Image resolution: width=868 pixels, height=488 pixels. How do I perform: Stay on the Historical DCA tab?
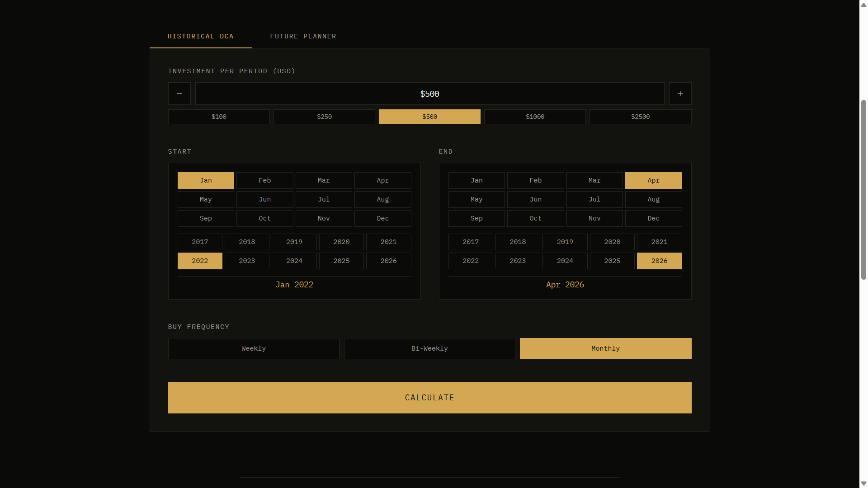pos(200,36)
